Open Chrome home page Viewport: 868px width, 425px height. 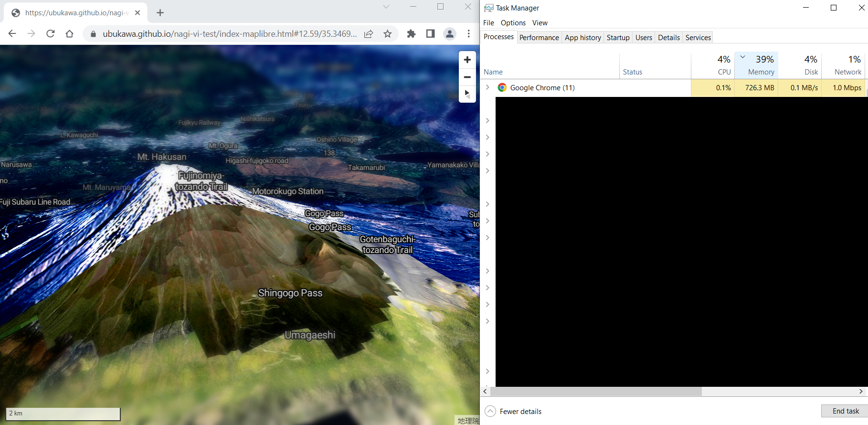coord(70,33)
